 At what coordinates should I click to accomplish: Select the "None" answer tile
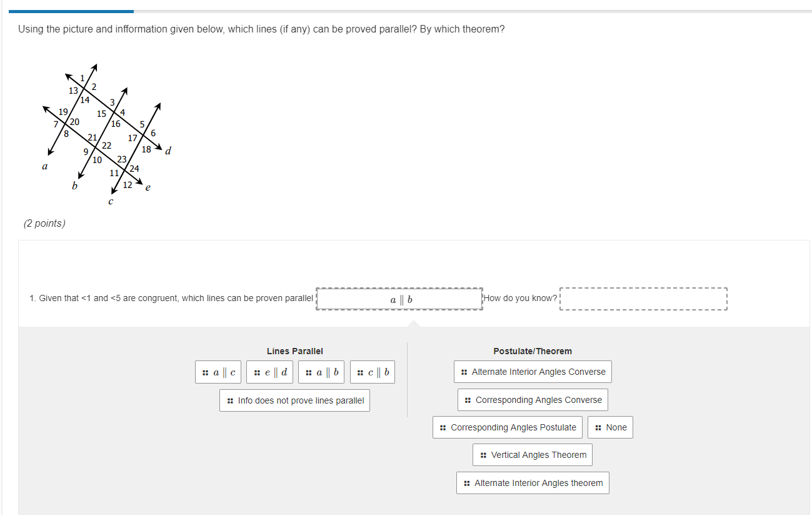610,427
